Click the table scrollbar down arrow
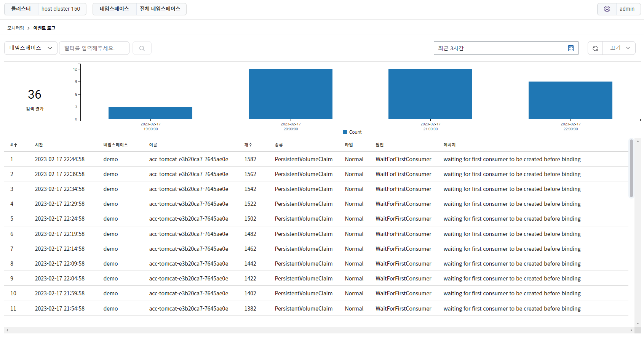 point(638,324)
